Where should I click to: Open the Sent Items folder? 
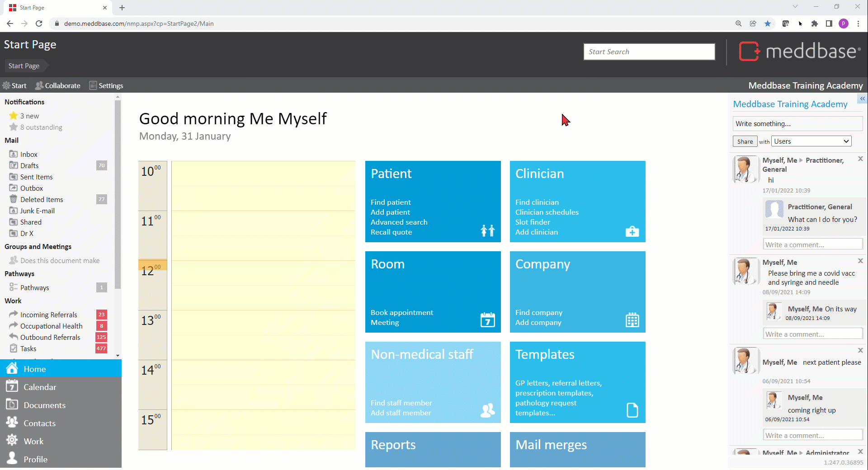click(x=36, y=177)
